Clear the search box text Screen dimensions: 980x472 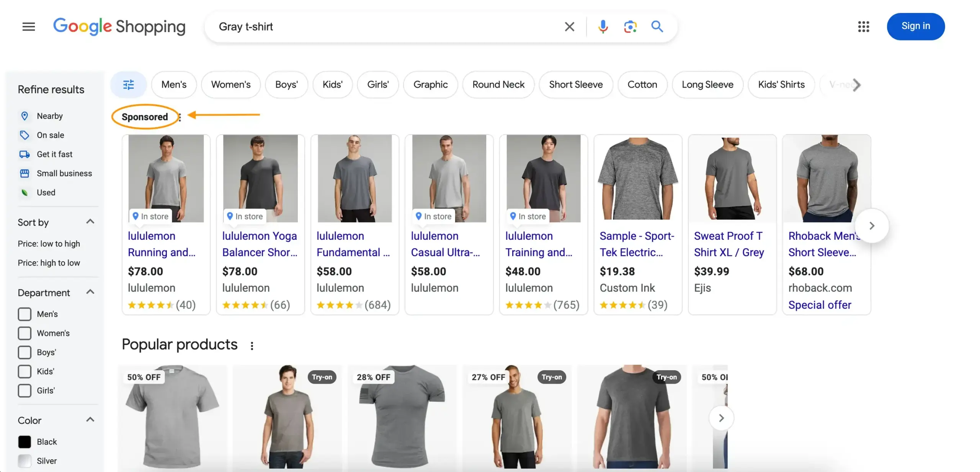569,26
